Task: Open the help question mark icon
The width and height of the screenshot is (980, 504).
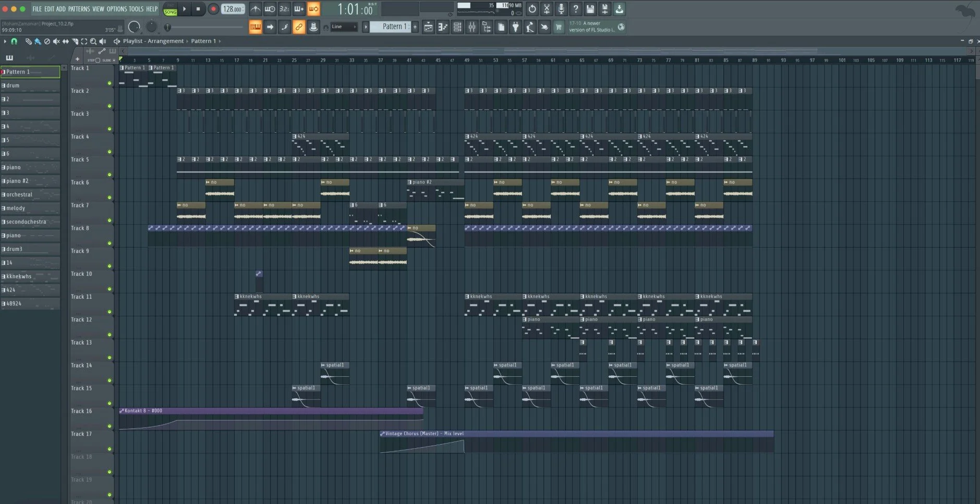Action: coord(576,9)
